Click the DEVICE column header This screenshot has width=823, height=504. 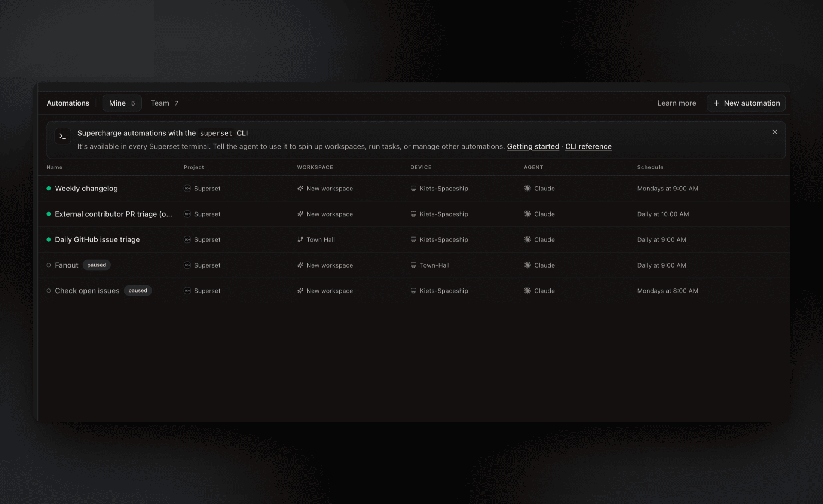(421, 167)
